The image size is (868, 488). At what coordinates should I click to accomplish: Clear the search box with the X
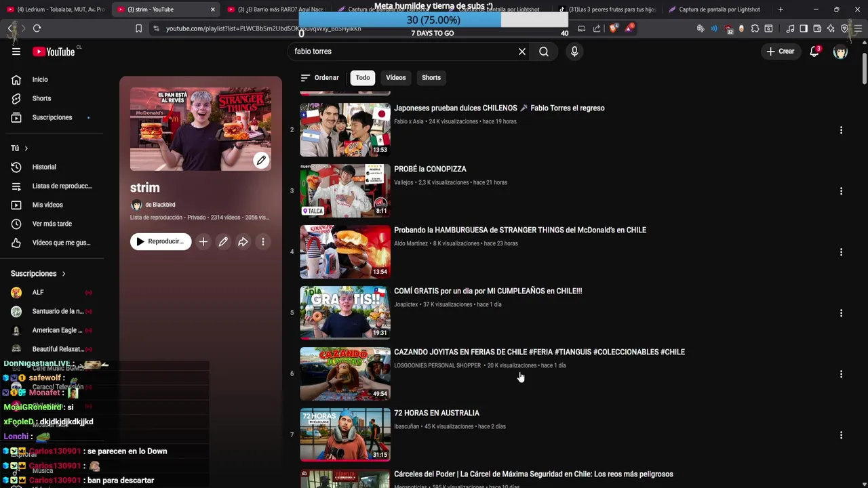tap(522, 52)
